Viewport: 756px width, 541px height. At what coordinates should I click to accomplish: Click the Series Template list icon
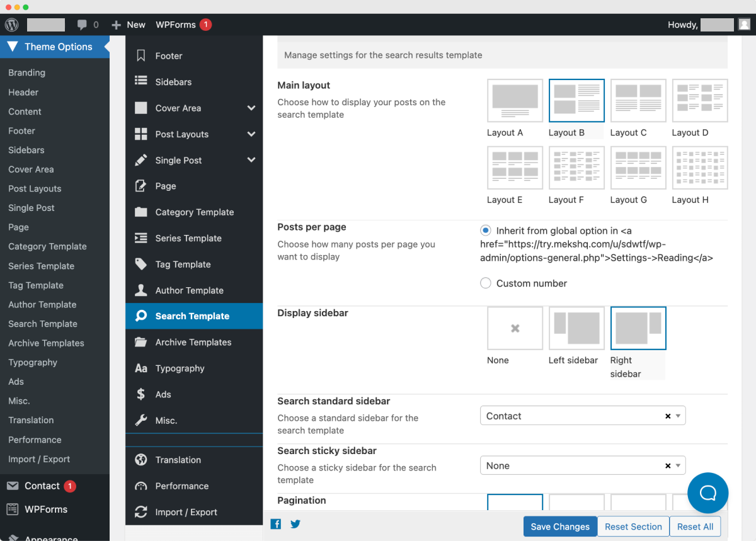141,238
